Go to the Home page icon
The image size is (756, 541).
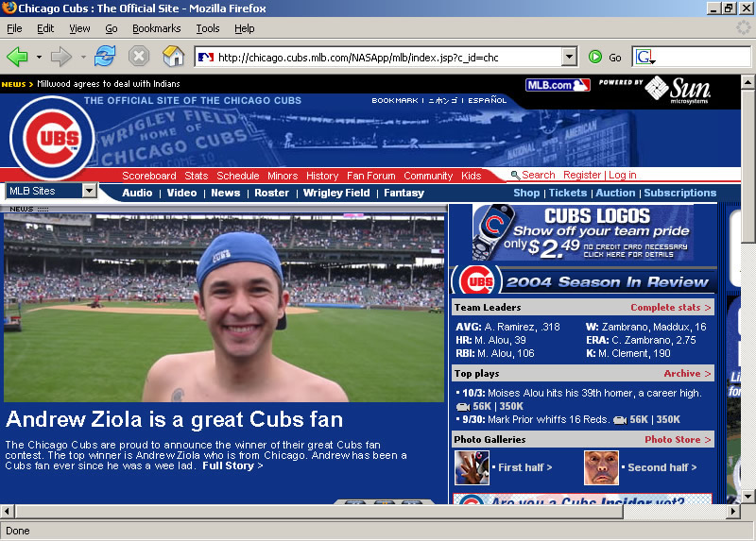174,57
